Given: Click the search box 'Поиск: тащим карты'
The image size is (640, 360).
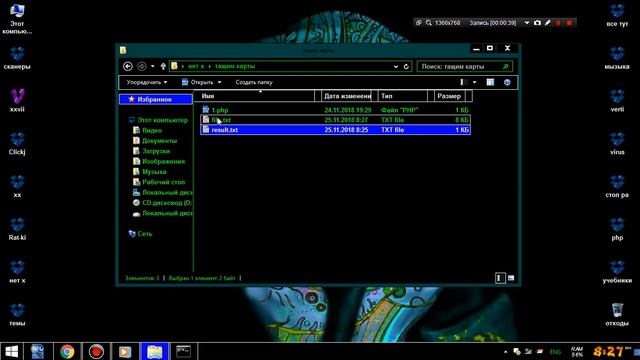Looking at the screenshot, I should pyautogui.click(x=464, y=66).
